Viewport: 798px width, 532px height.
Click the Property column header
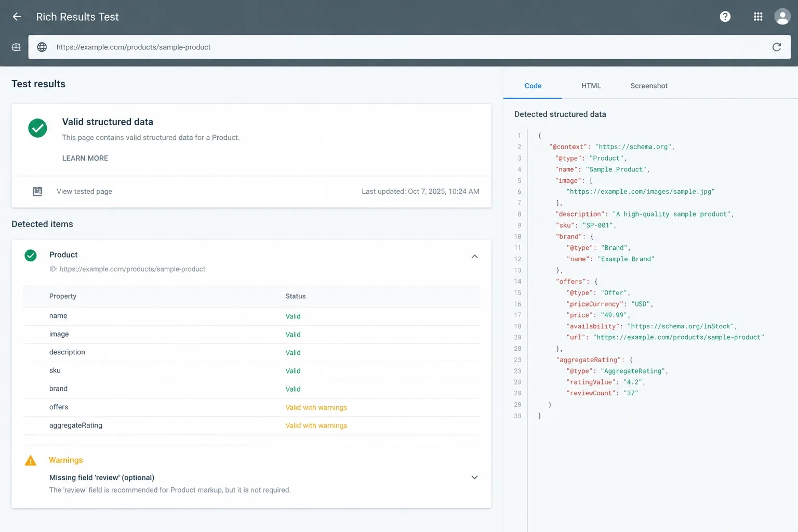63,296
